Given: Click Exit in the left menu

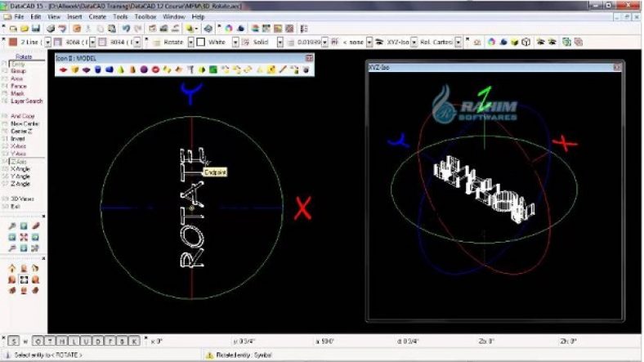Looking at the screenshot, I should point(15,206).
